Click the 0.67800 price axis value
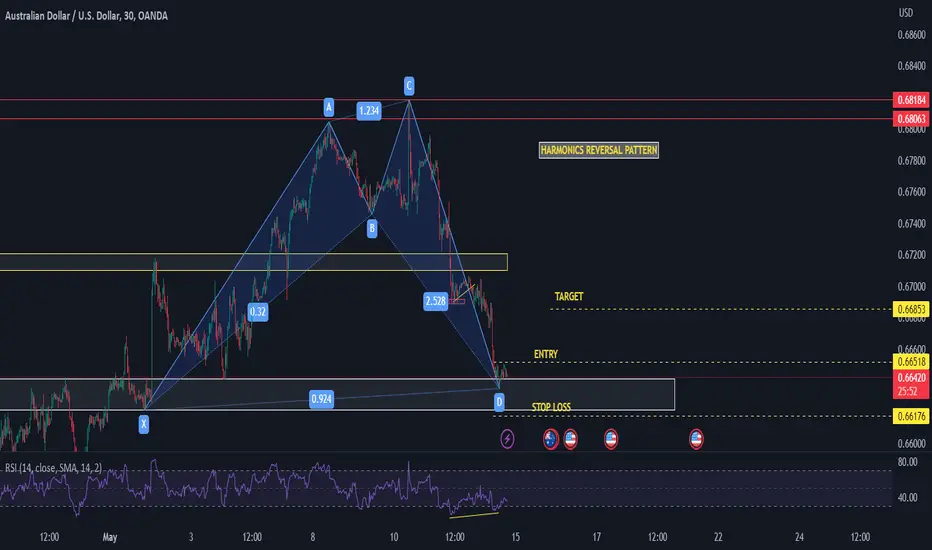Screen dimensions: 932x550 (x=911, y=161)
